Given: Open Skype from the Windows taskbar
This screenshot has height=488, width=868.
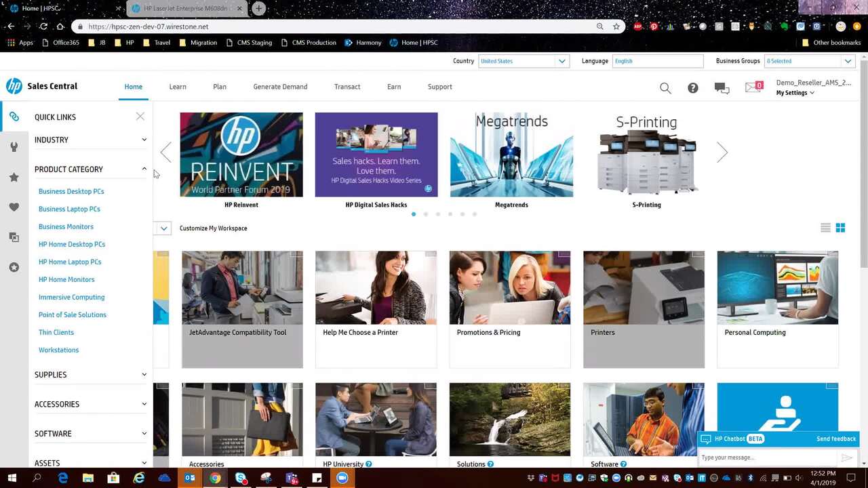Looking at the screenshot, I should tap(241, 478).
